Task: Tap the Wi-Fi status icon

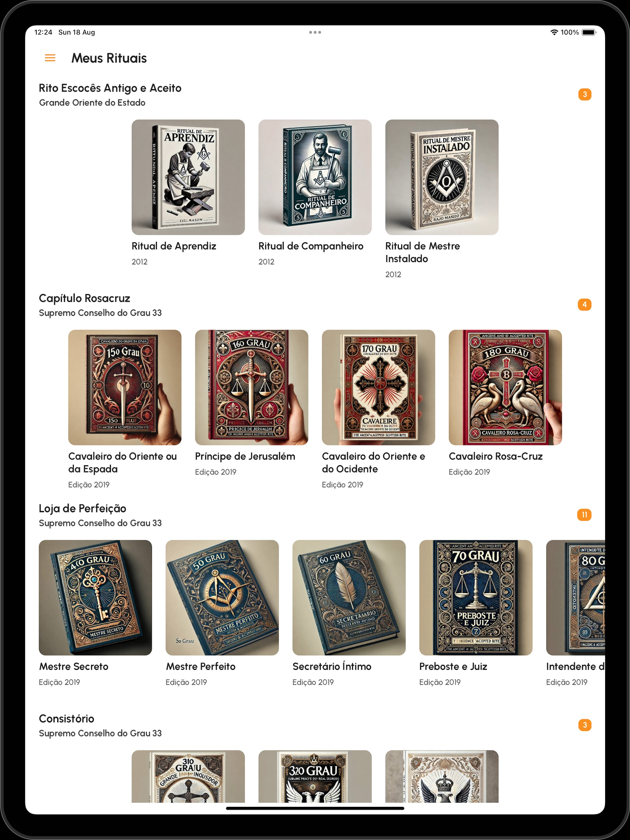Action: [x=554, y=32]
